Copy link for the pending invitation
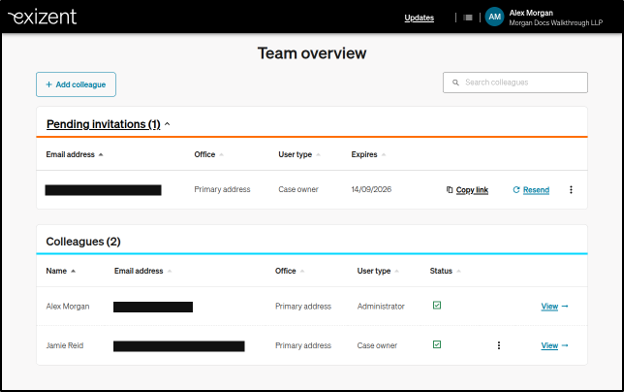 tap(472, 190)
